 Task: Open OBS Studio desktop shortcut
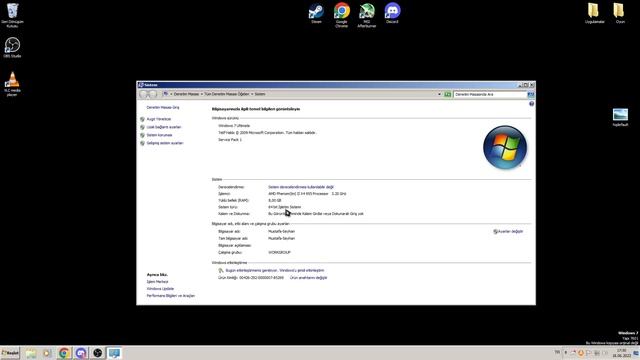tap(12, 47)
